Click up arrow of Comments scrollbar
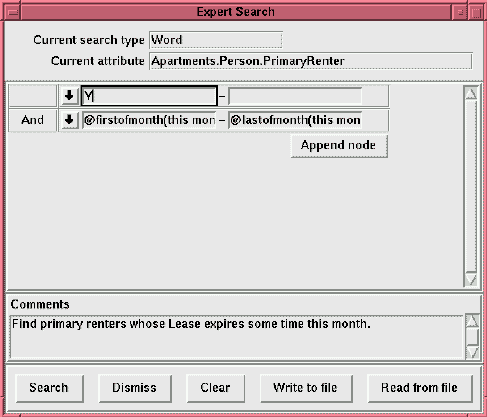Image resolution: width=487 pixels, height=417 pixels. (x=472, y=321)
